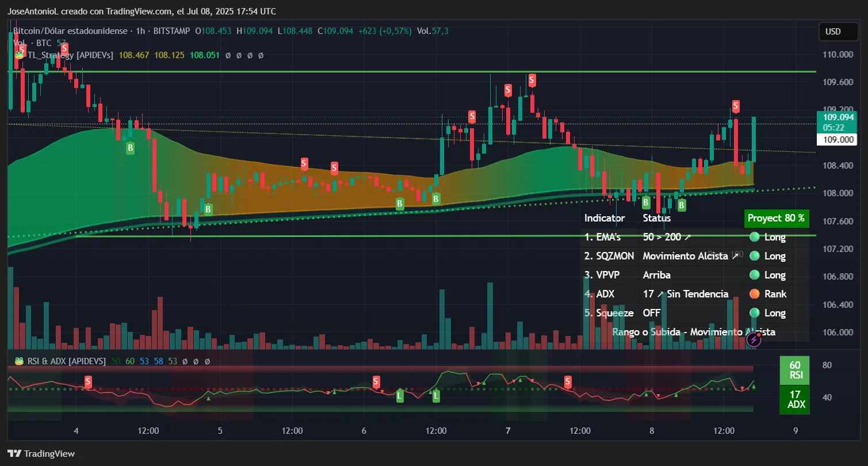Click the '2. SQZMON' indicator cell

[609, 256]
